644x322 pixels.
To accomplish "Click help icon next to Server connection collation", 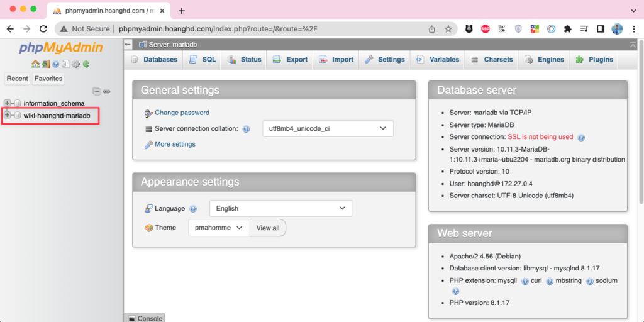I will coord(246,129).
